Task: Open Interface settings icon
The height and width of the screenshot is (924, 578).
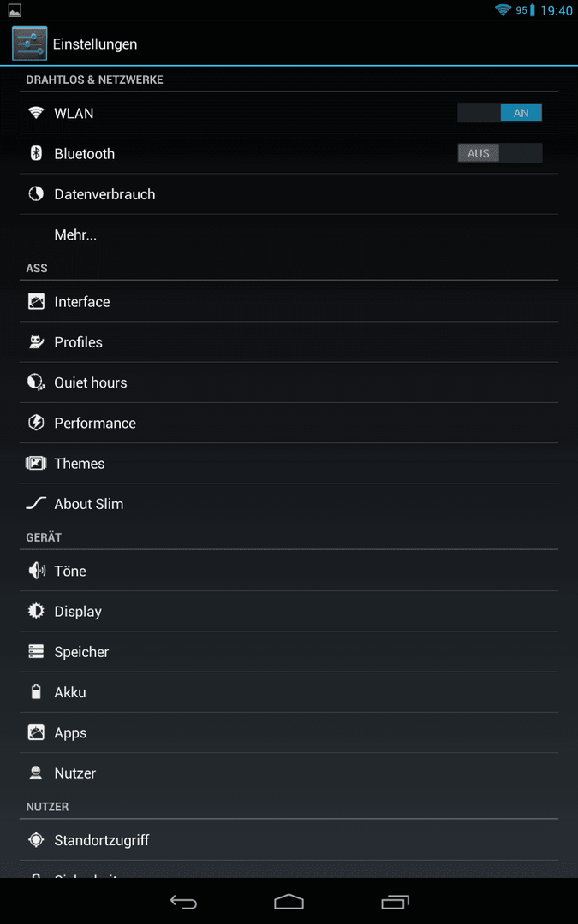Action: click(36, 302)
